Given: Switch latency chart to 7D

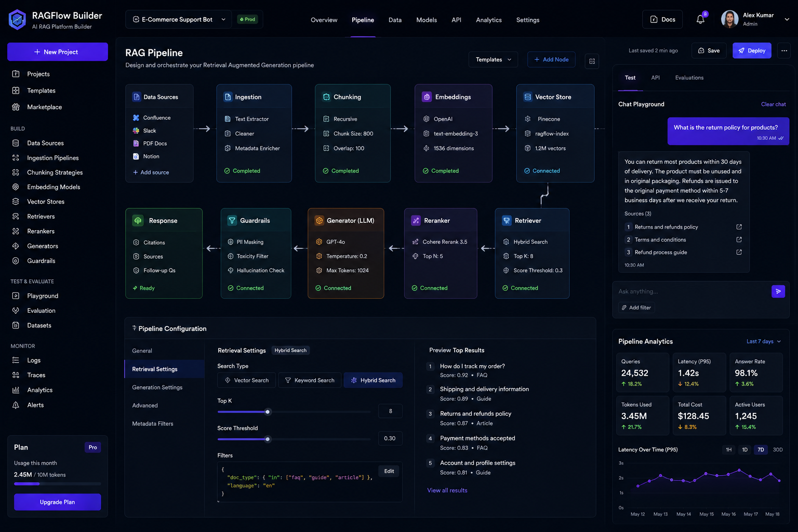Looking at the screenshot, I should [x=761, y=450].
